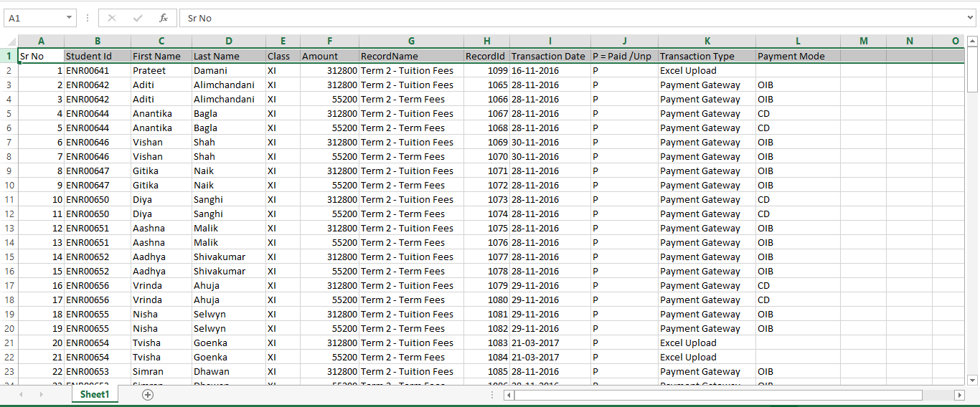Select column K header
Image resolution: width=980 pixels, height=407 pixels.
coord(707,41)
